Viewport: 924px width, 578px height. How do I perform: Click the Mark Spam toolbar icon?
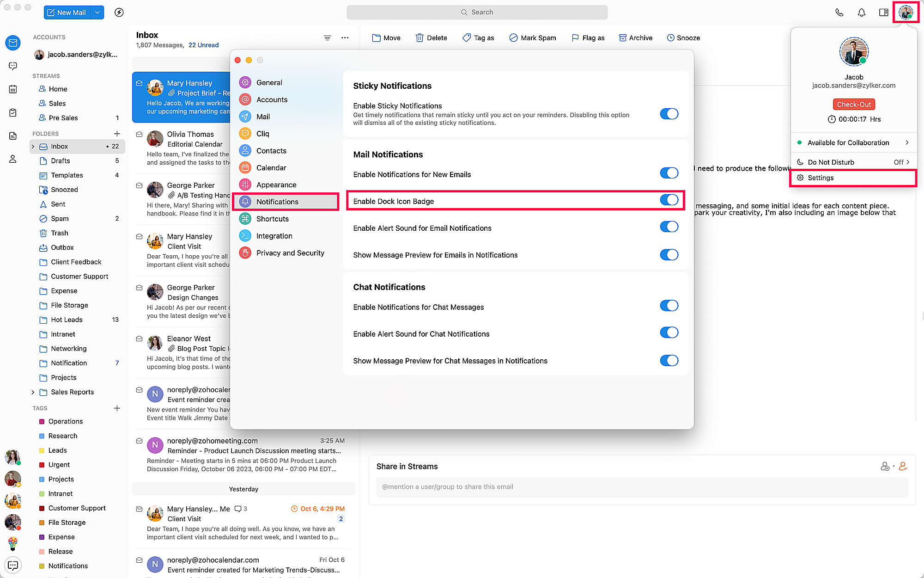(513, 38)
